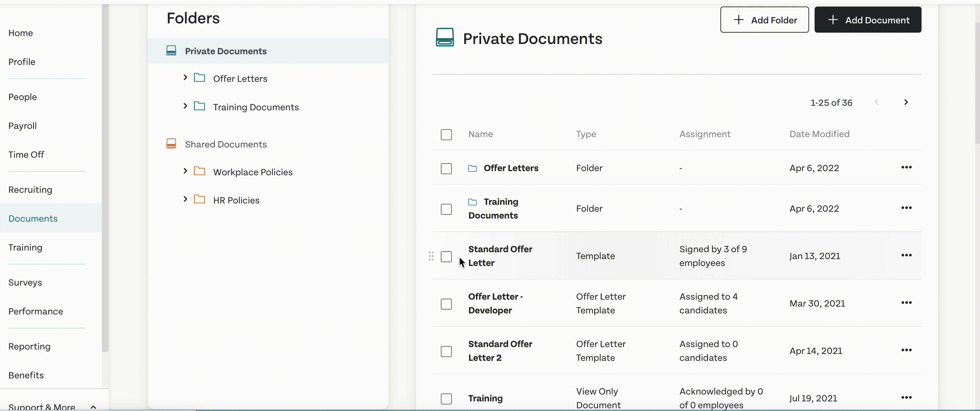Click the Private Documents drawer icon in Folders
Viewport: 980px width, 411px height.
[171, 51]
